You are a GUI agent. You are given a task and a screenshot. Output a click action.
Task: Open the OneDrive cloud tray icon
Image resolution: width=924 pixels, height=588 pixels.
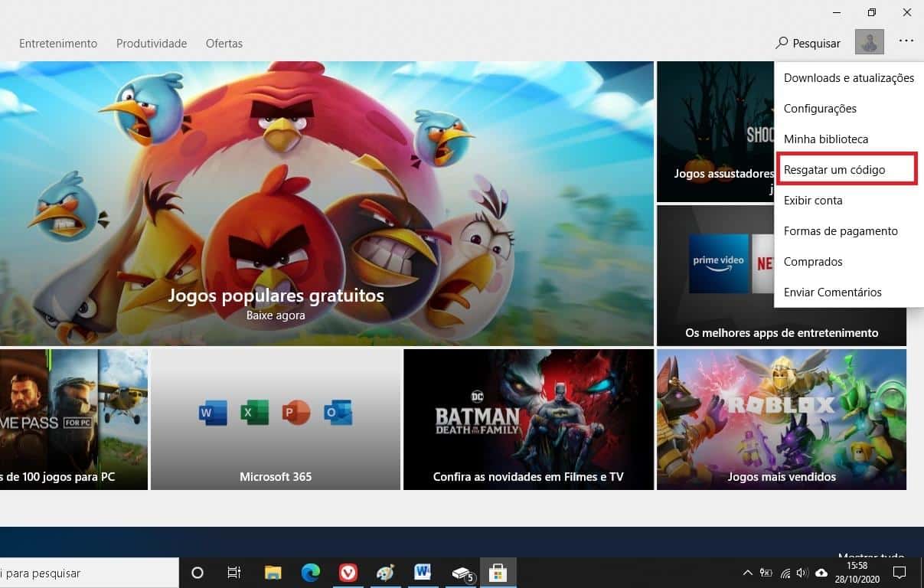[821, 573]
